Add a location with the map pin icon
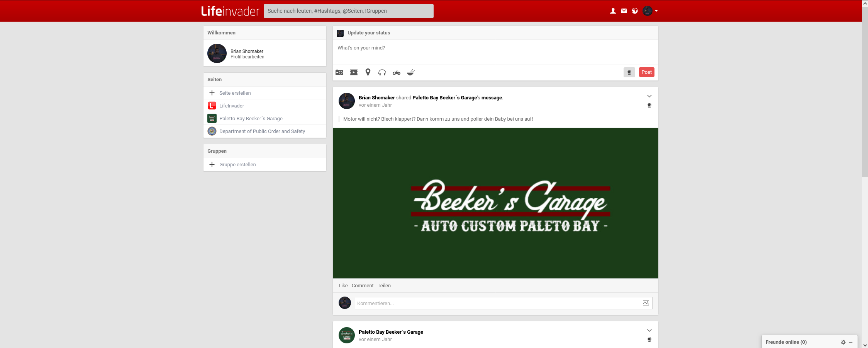868x348 pixels. (x=368, y=72)
